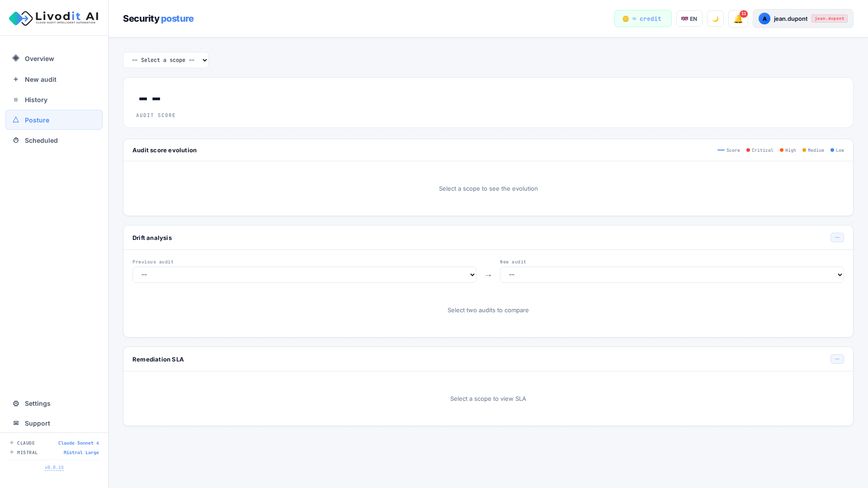Viewport: 868px width, 488px height.
Task: Click the Support envelope icon
Action: pos(16,423)
